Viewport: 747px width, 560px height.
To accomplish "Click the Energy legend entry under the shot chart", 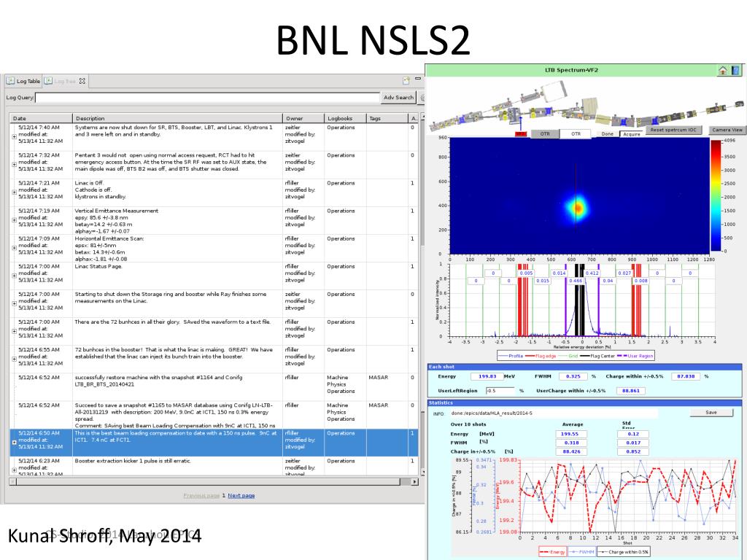I will click(553, 552).
